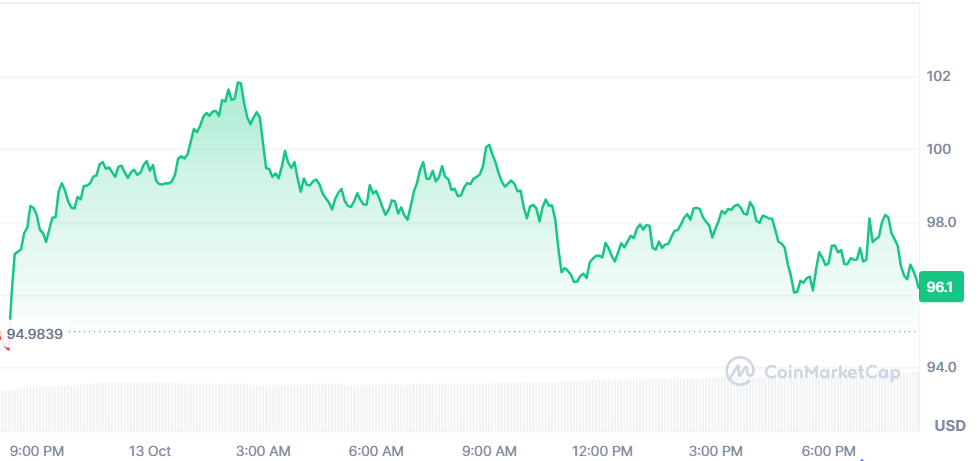Click the 94.9839 opening price label
This screenshot has height=461, width=978.
pyautogui.click(x=35, y=334)
